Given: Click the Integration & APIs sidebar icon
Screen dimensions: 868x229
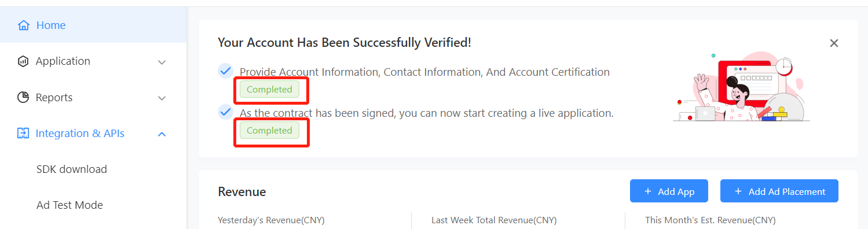Looking at the screenshot, I should pos(23,134).
